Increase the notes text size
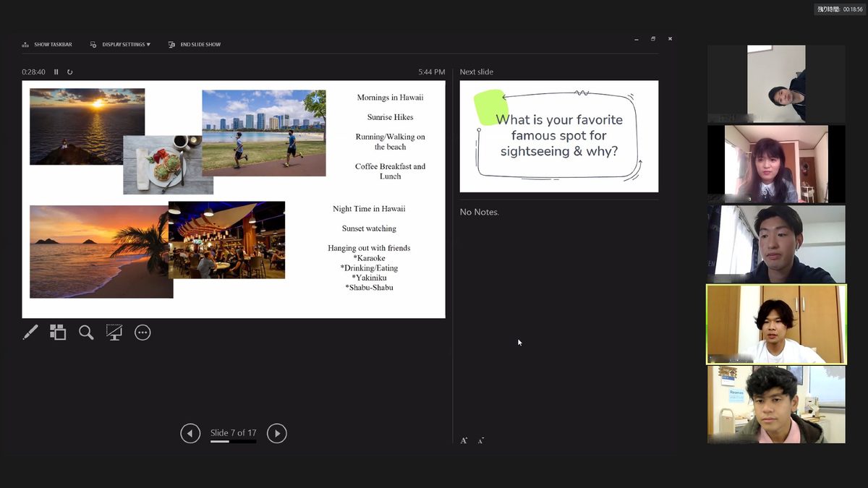Viewport: 868px width, 488px height. (464, 440)
